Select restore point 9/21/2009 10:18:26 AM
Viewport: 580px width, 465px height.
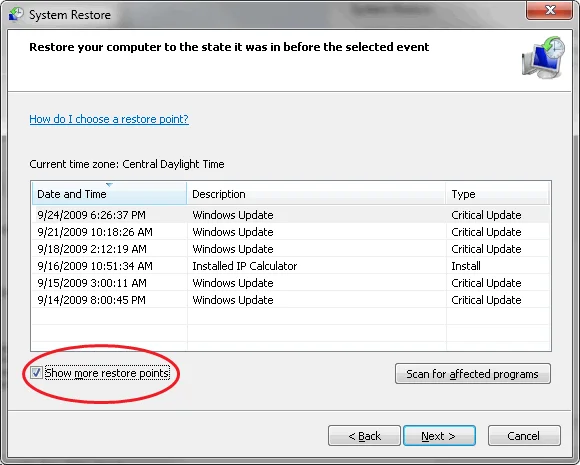[x=291, y=232]
